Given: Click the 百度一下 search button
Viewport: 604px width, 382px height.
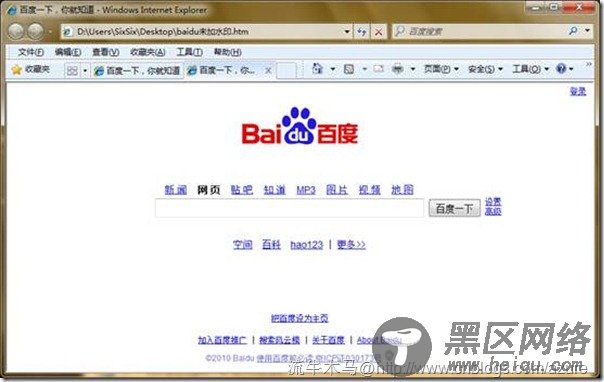Looking at the screenshot, I should [455, 208].
